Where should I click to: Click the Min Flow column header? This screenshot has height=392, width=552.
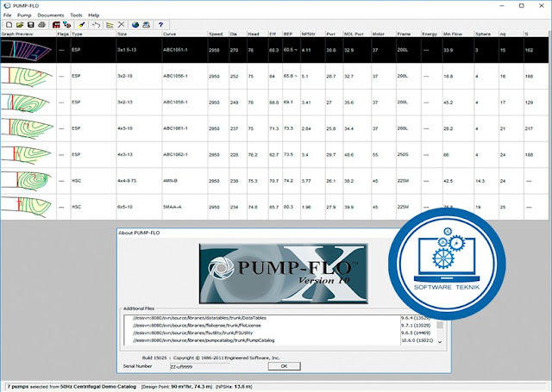coord(458,34)
